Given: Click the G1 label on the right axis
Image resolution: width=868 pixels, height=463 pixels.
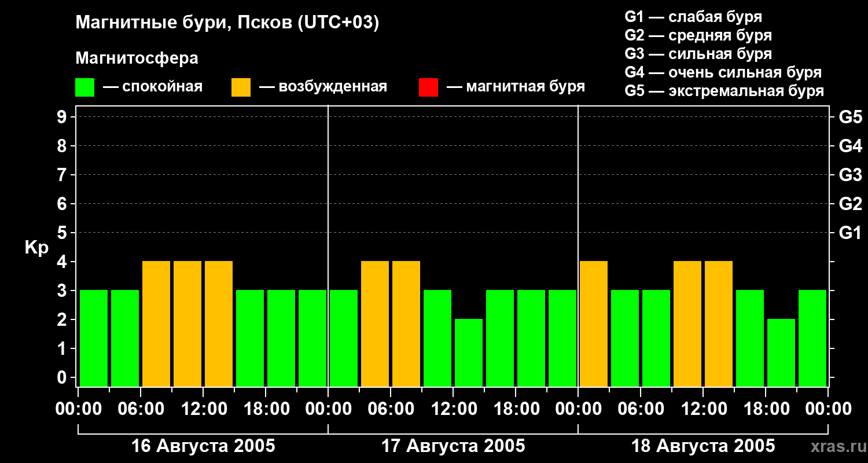Looking at the screenshot, I should tap(850, 233).
